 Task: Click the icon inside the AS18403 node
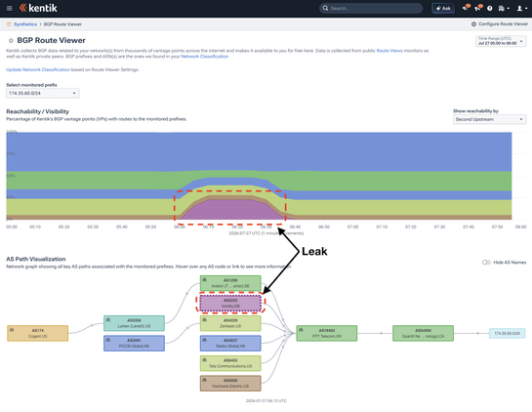click(301, 330)
